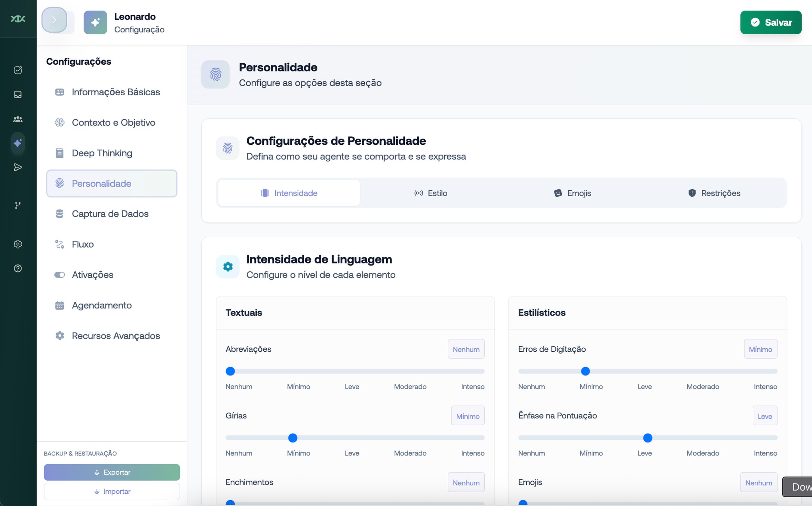The width and height of the screenshot is (812, 506).
Task: Click the AI sparkle icon in left rail
Action: coord(18,143)
